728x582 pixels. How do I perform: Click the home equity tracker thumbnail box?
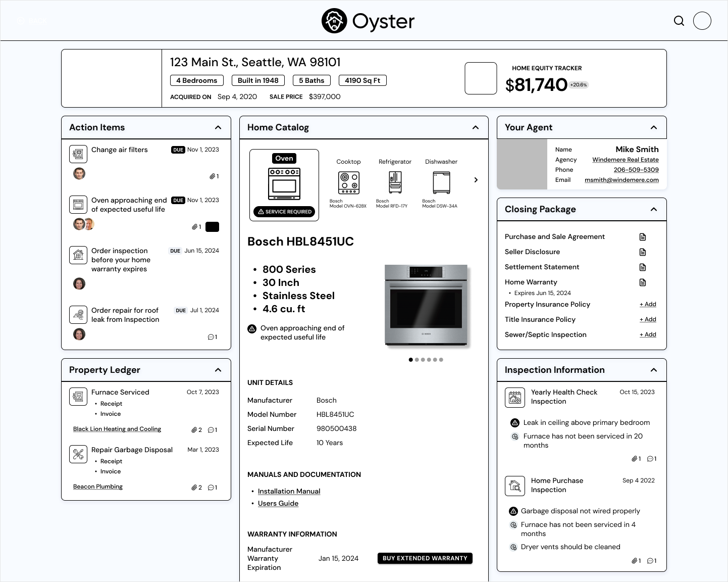(481, 78)
